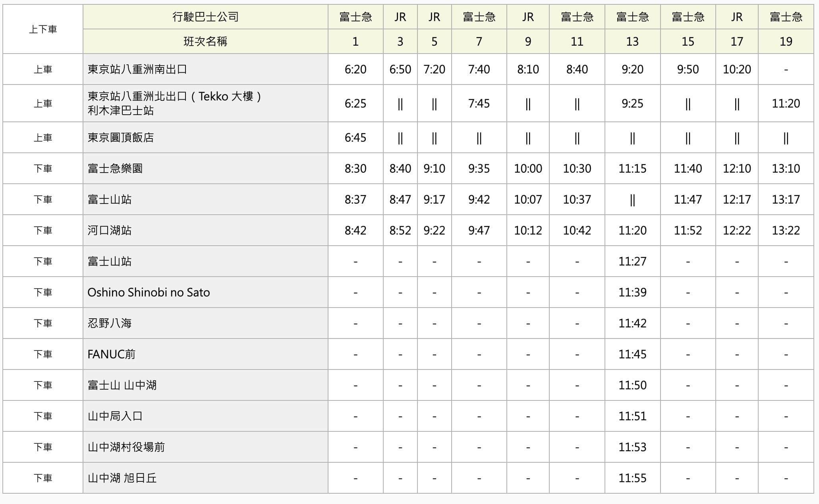This screenshot has width=819, height=504.
Task: Click the 班次名稱 header cell
Action: 205,41
